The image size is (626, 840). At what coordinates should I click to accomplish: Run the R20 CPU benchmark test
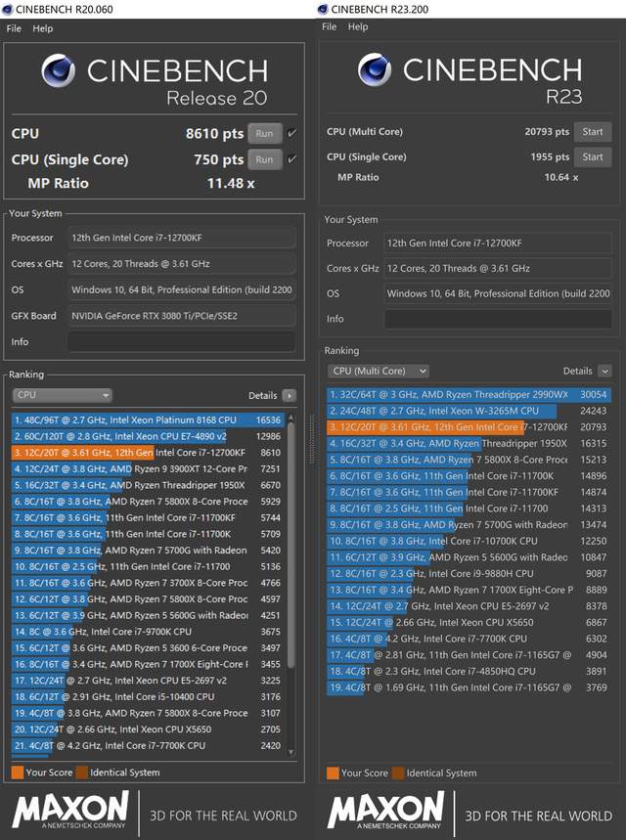264,133
